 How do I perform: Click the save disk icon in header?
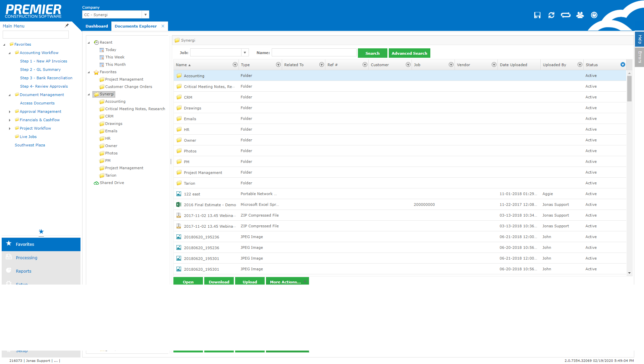point(537,15)
